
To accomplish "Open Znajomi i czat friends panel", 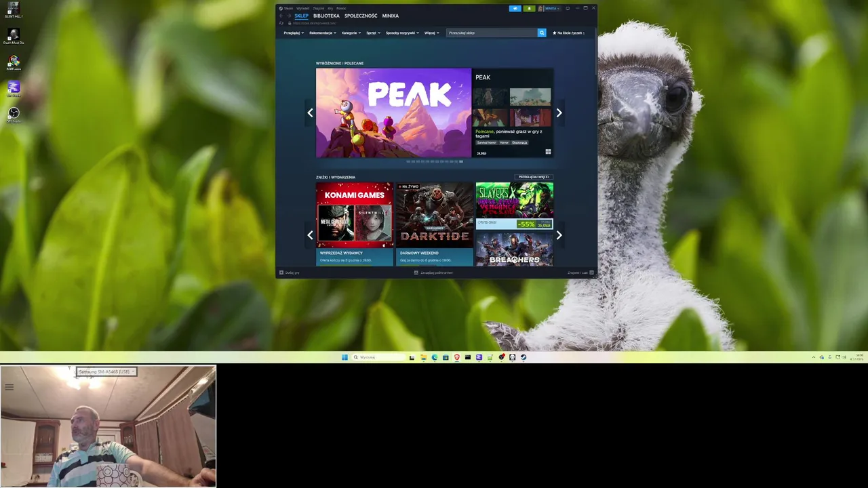I will click(x=581, y=272).
